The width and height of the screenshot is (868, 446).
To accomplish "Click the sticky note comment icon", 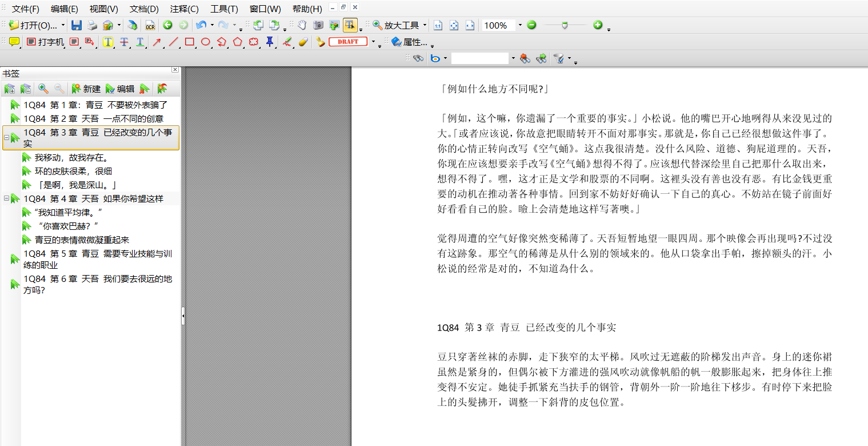I will [14, 42].
